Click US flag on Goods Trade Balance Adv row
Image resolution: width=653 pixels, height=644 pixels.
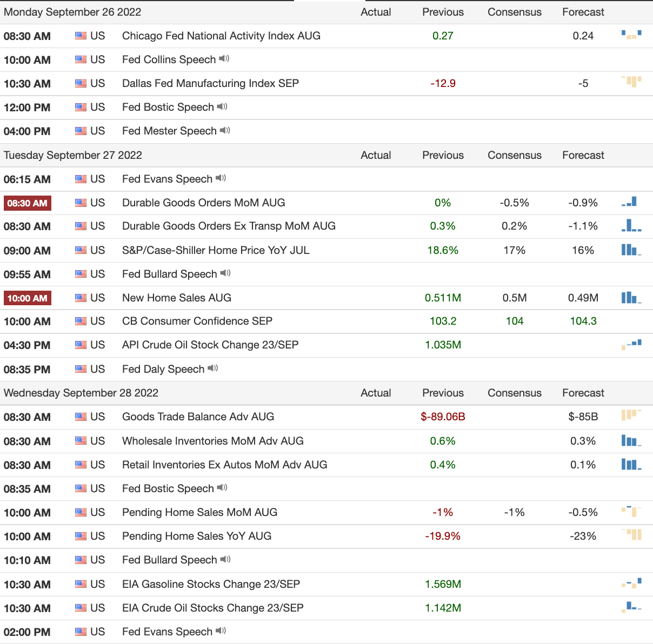tap(81, 417)
